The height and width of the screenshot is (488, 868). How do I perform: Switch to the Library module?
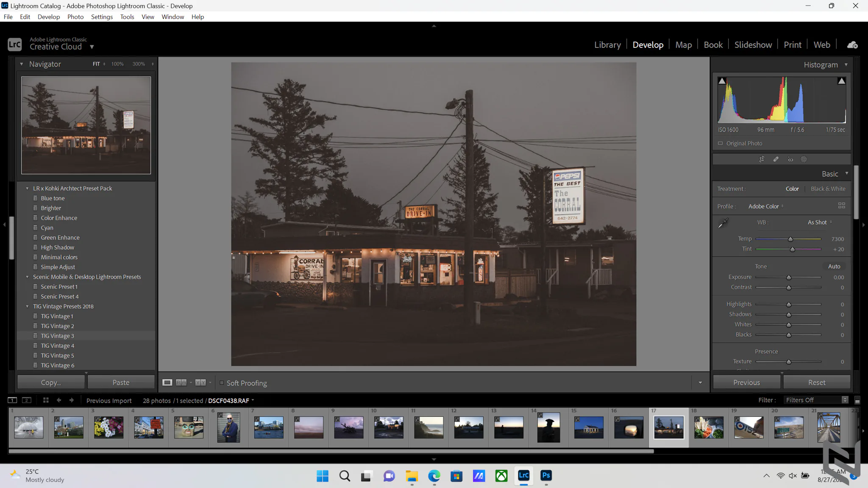click(607, 45)
